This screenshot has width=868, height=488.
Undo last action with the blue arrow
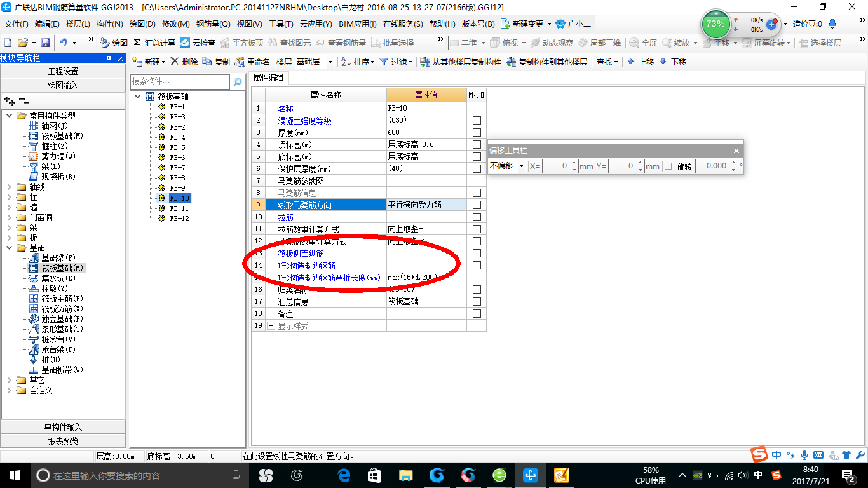click(64, 43)
